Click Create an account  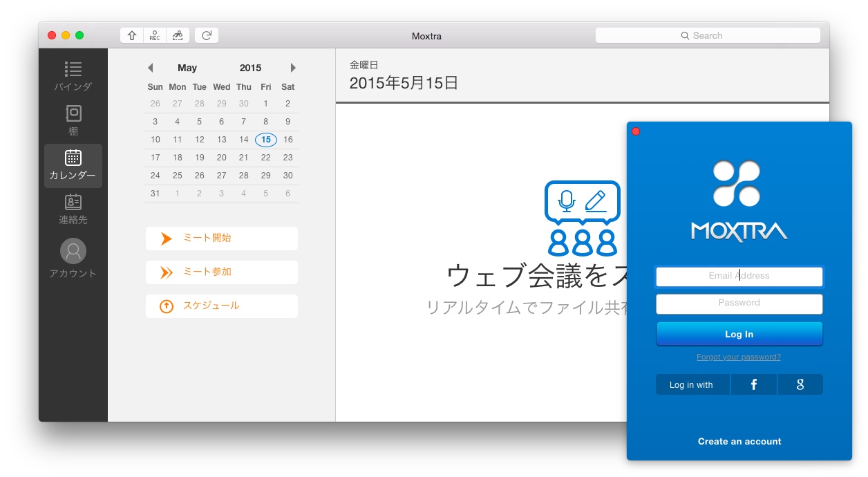[x=739, y=442]
